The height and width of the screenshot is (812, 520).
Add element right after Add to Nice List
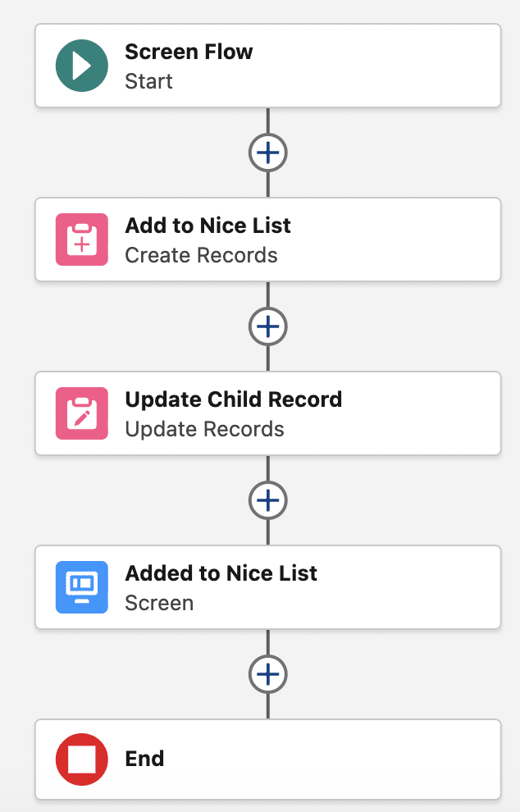coord(268,326)
